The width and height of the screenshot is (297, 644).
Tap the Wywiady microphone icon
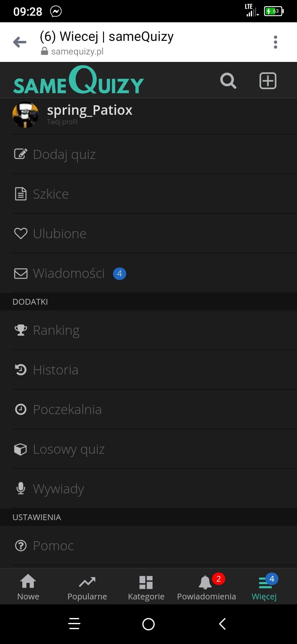coord(21,489)
